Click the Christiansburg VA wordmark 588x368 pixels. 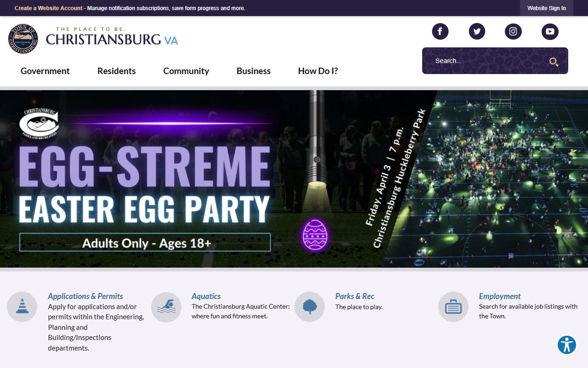(x=112, y=37)
